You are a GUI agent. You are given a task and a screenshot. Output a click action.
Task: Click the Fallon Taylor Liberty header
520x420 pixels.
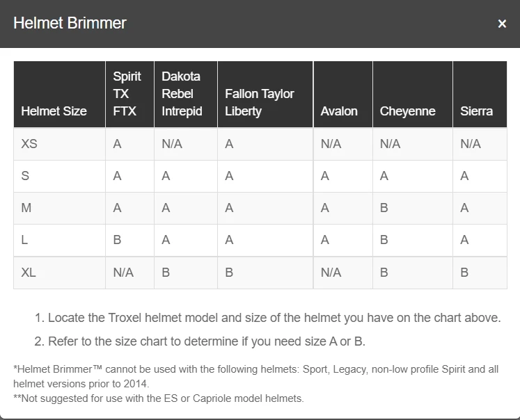click(x=259, y=102)
